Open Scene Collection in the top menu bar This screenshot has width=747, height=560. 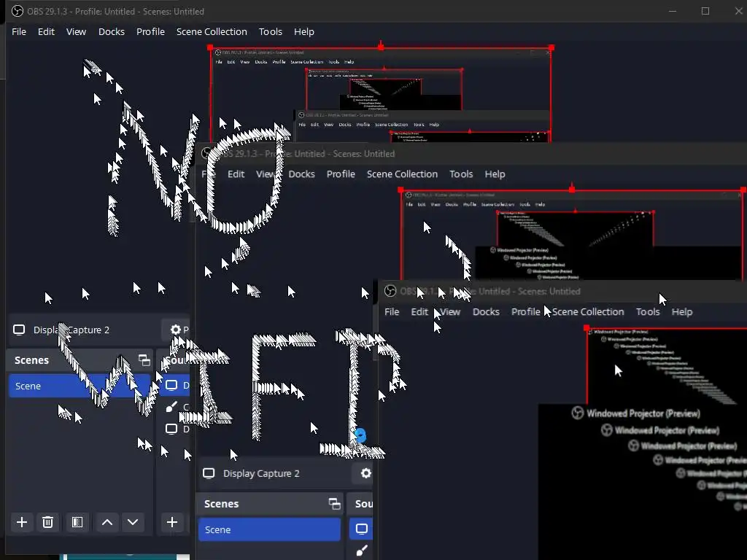pos(212,31)
